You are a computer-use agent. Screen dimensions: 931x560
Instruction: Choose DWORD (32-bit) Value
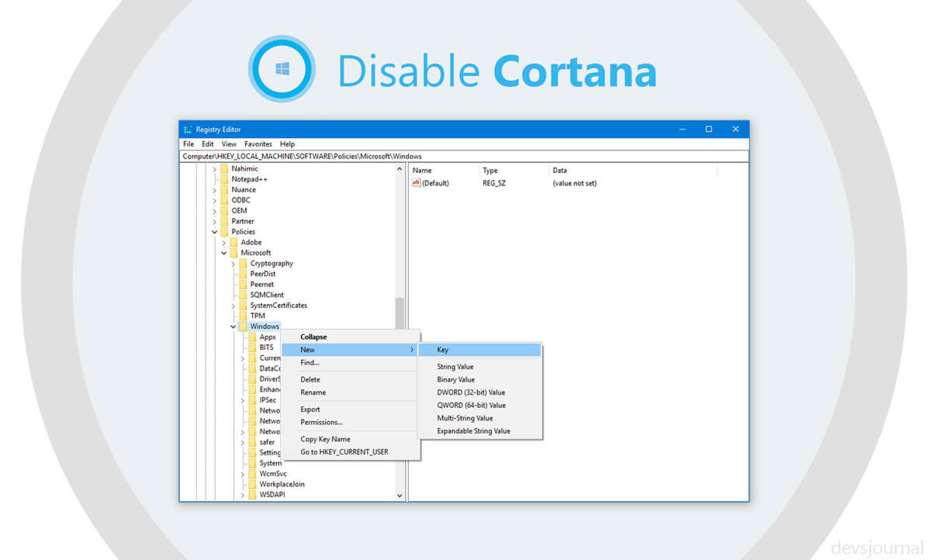point(479,392)
